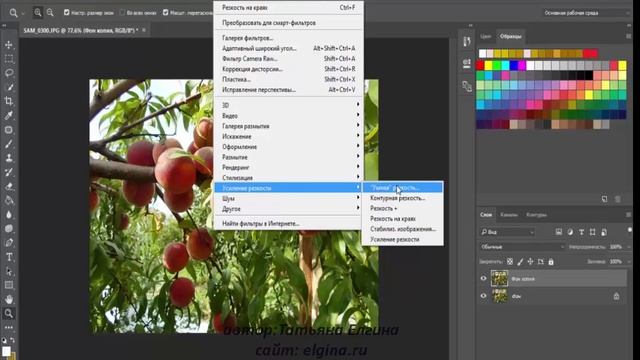Select the Path Selection arrow tool
This screenshot has width=640, height=360.
pyautogui.click(x=9, y=271)
